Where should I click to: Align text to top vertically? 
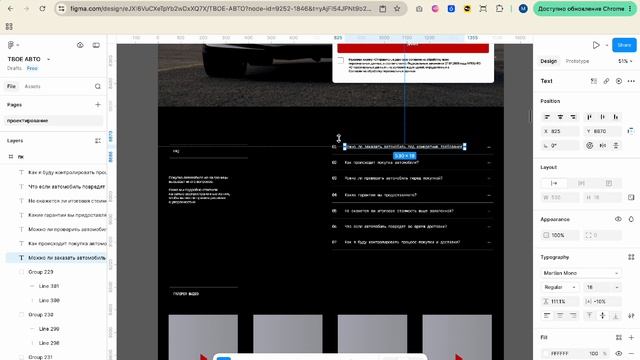(589, 316)
